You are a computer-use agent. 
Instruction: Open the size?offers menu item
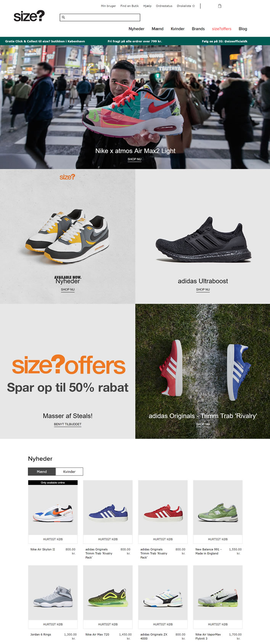coord(222,29)
